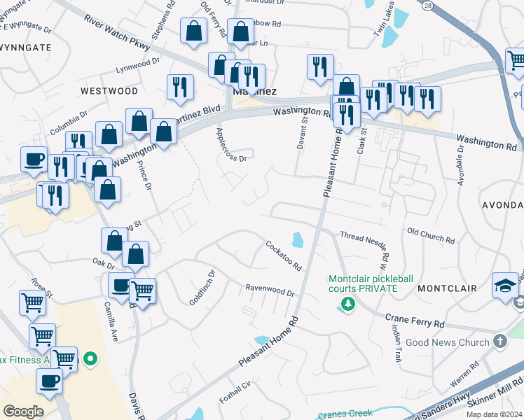Click the shopping bag on Pleasant Home Rd junction
The image size is (524, 420).
[x=346, y=87]
